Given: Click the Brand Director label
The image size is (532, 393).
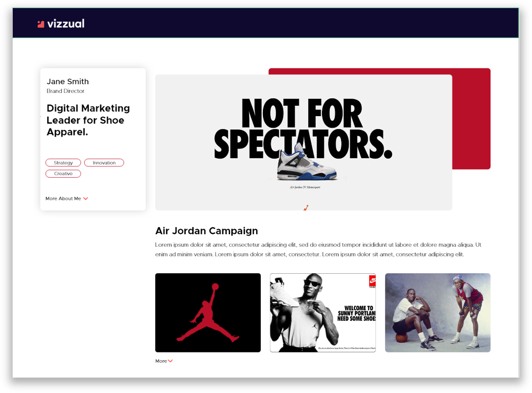Looking at the screenshot, I should [x=65, y=91].
